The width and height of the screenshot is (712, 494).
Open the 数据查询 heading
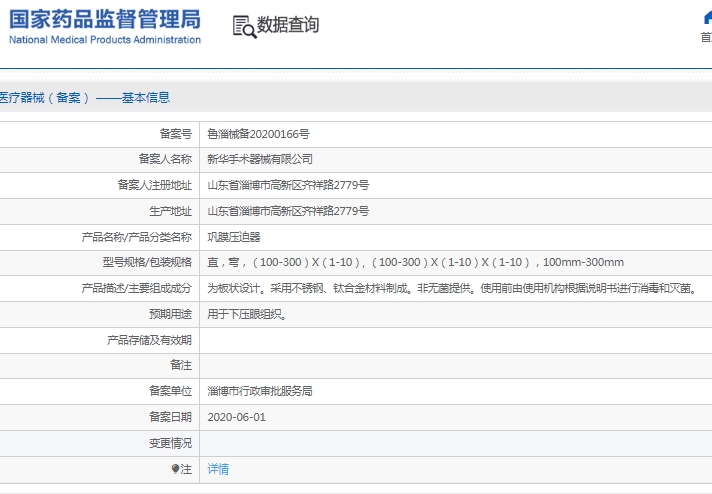point(288,25)
